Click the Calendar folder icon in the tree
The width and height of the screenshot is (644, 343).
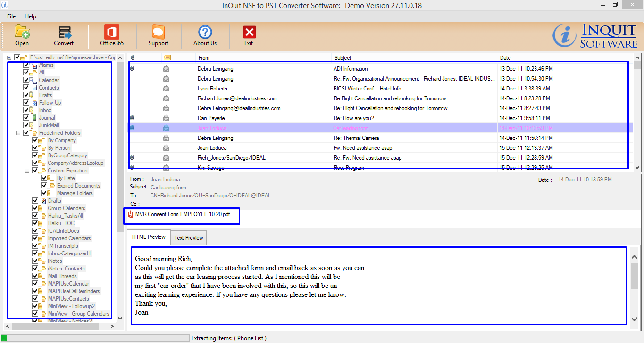[x=33, y=80]
